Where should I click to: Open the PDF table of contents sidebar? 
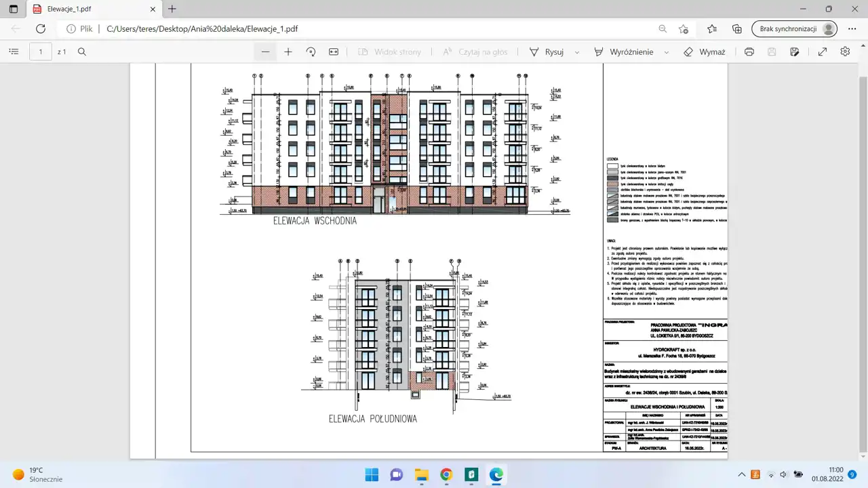tap(14, 52)
